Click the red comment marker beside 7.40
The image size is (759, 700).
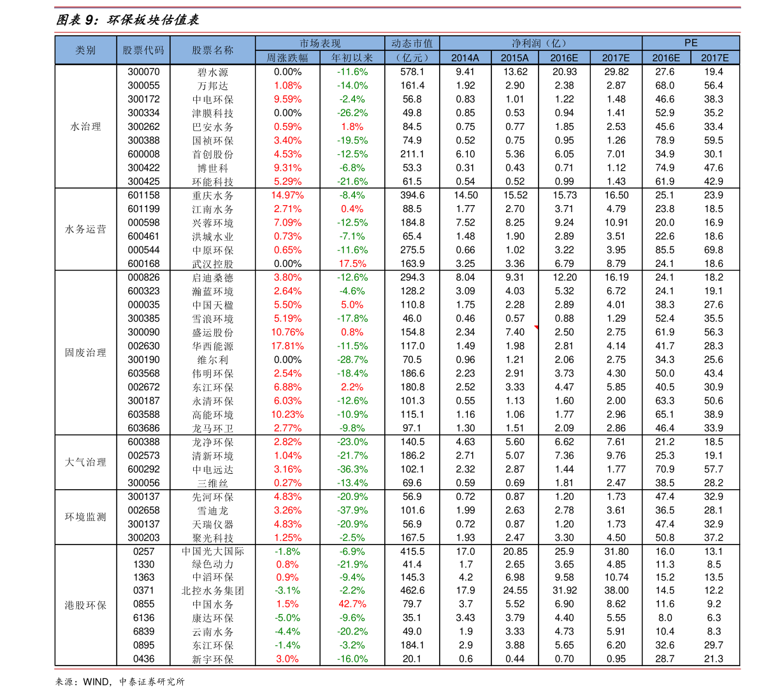(x=537, y=327)
